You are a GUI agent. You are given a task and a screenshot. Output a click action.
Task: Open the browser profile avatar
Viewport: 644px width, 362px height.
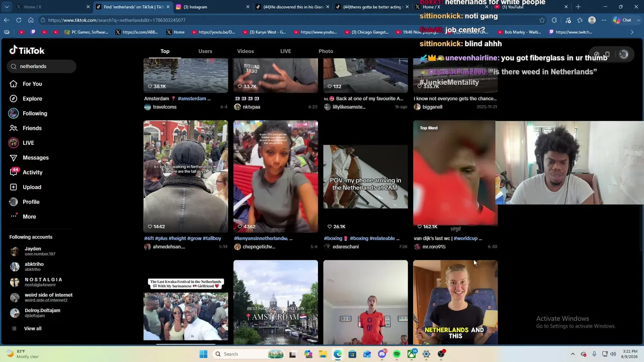point(592,20)
